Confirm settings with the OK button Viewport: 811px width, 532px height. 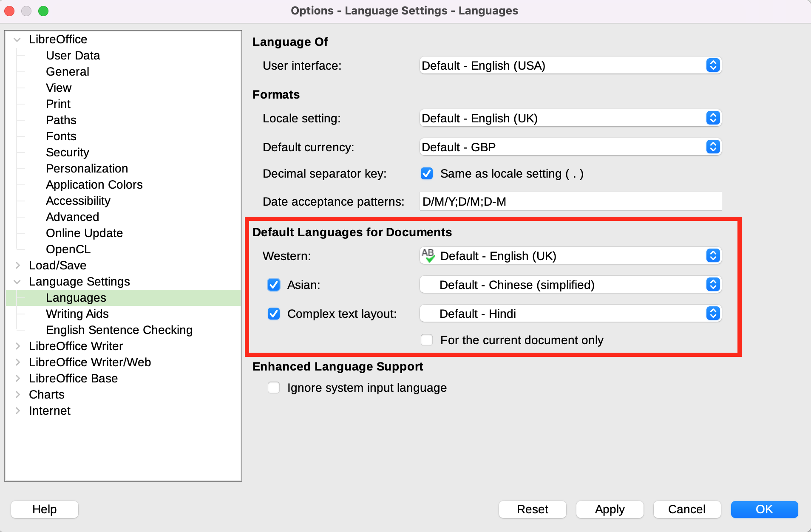click(764, 509)
